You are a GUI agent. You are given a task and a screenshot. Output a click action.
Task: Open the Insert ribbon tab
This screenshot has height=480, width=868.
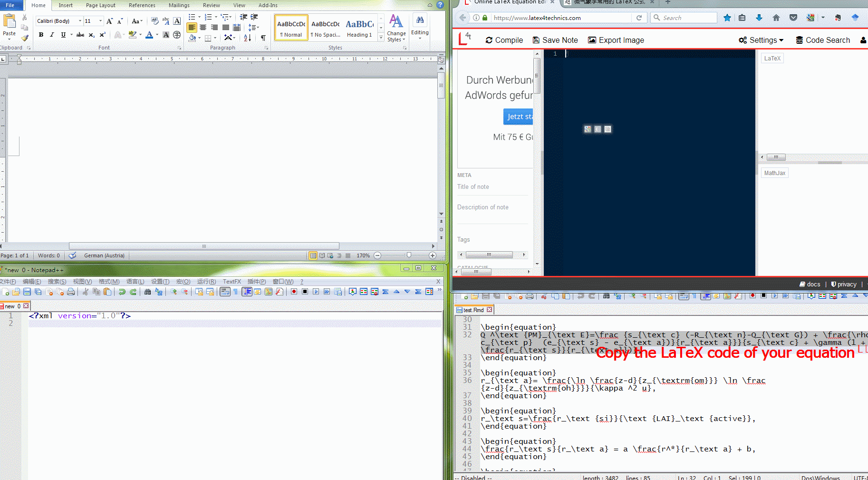[x=66, y=5]
